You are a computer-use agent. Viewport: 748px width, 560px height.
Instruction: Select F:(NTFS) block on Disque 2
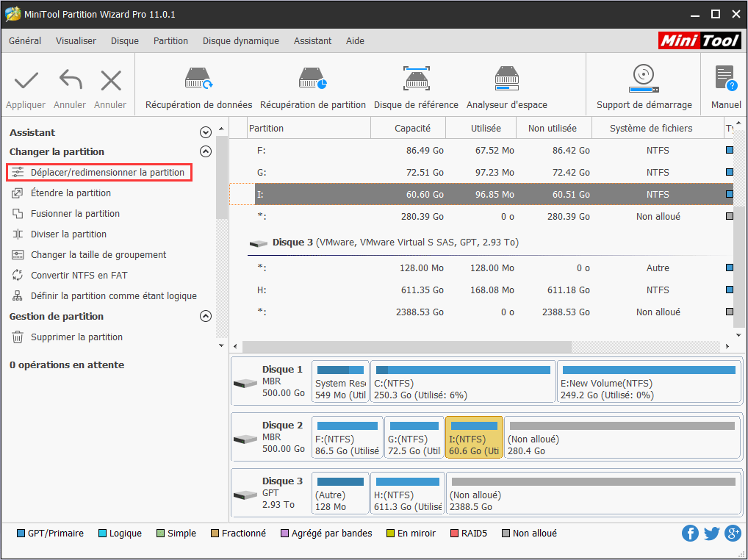348,437
